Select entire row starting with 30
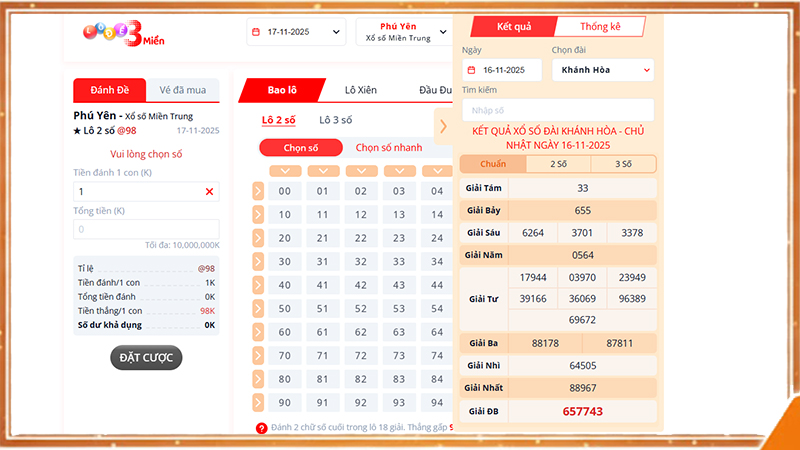Screen dimensions: 800x450 click(258, 262)
